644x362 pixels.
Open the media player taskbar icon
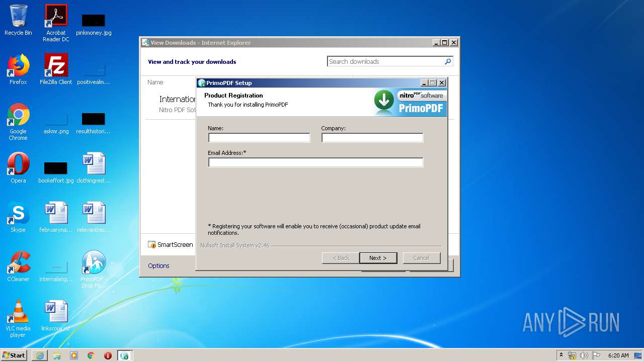click(74, 355)
